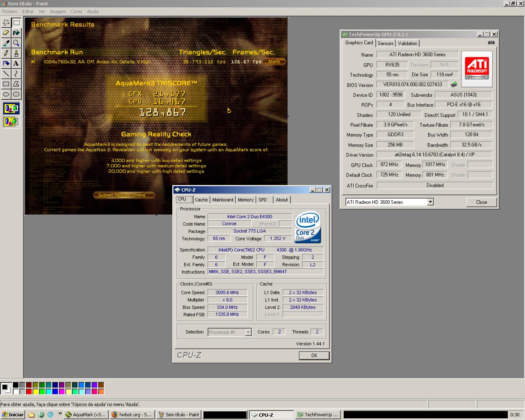The width and height of the screenshot is (525, 420).
Task: Pick the Text tool in Paint
Action: coord(16,63)
